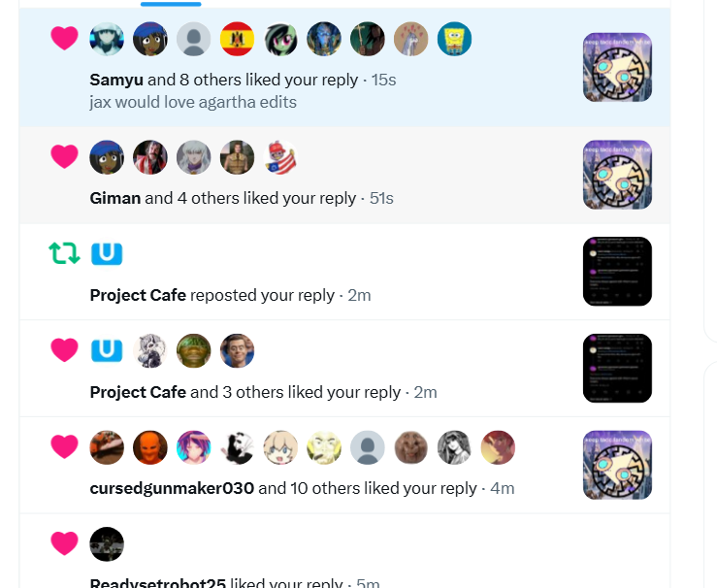
Task: Click the American flag mascot avatar
Action: click(x=280, y=157)
